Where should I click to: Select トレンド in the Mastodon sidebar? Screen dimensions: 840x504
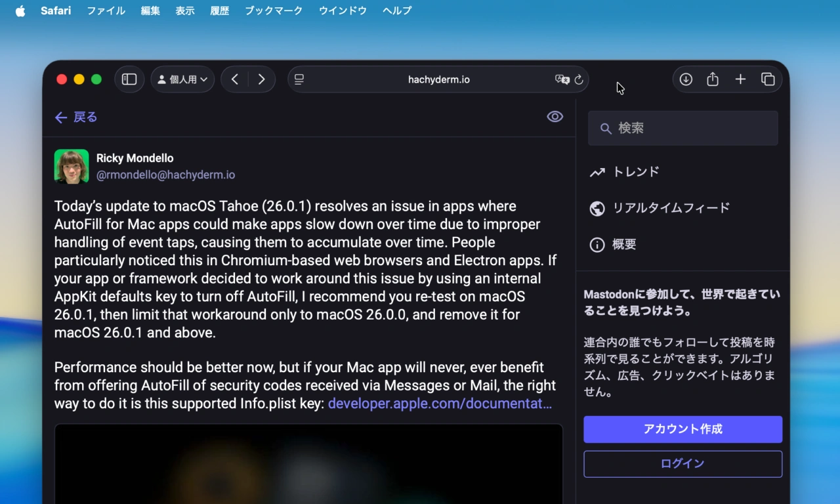pyautogui.click(x=637, y=171)
